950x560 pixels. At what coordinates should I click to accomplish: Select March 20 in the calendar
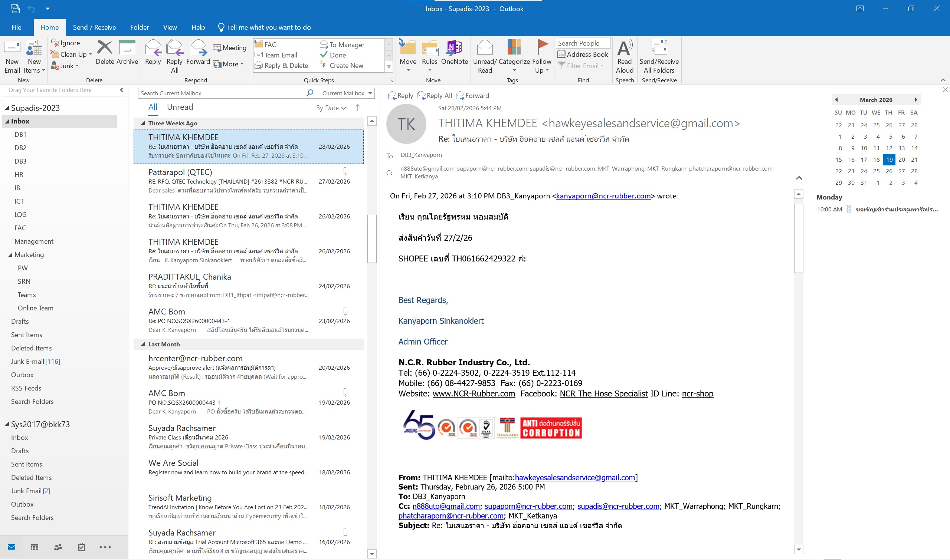[x=901, y=159]
